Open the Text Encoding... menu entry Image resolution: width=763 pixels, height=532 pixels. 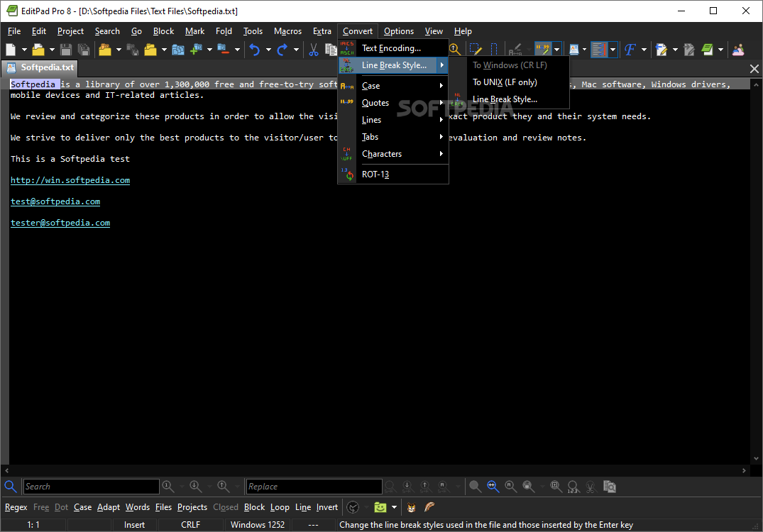393,48
